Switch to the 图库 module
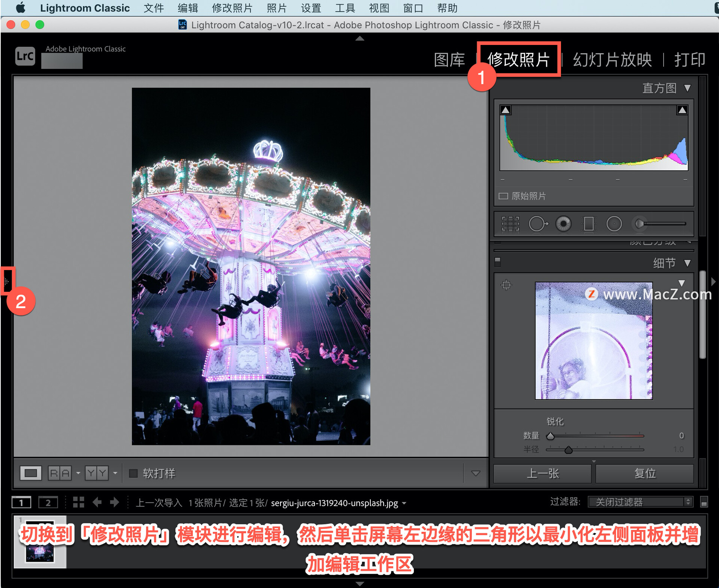 coord(449,60)
